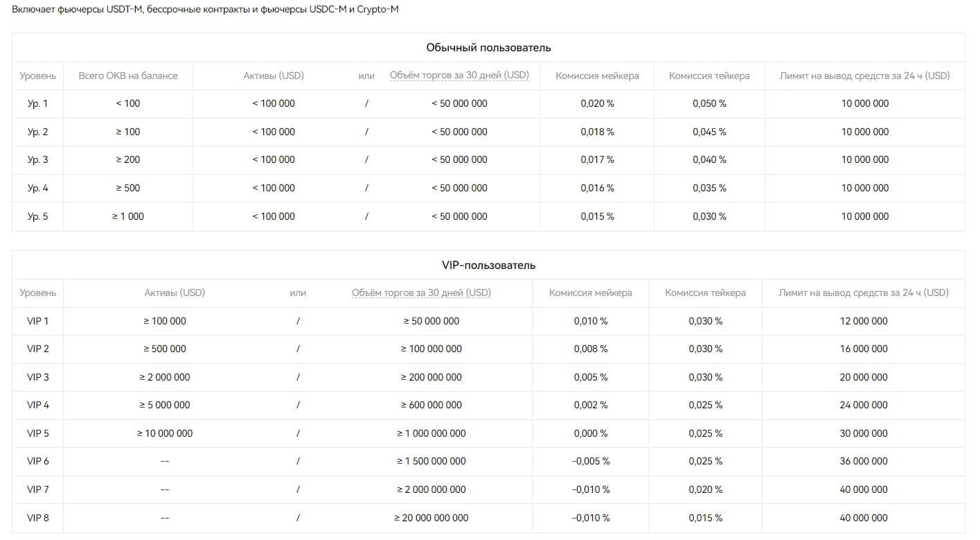Click withdrawal limit header in regular user table
980x540 pixels.
[864, 76]
